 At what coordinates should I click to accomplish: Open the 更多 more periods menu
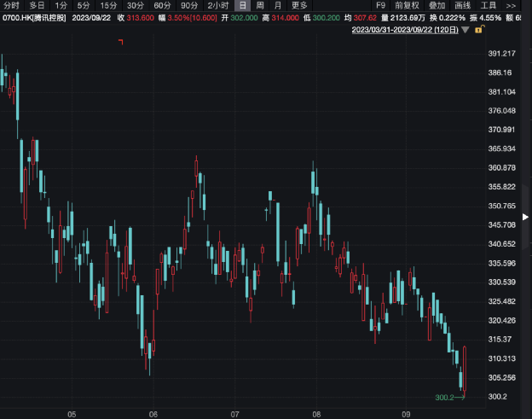[x=299, y=5]
